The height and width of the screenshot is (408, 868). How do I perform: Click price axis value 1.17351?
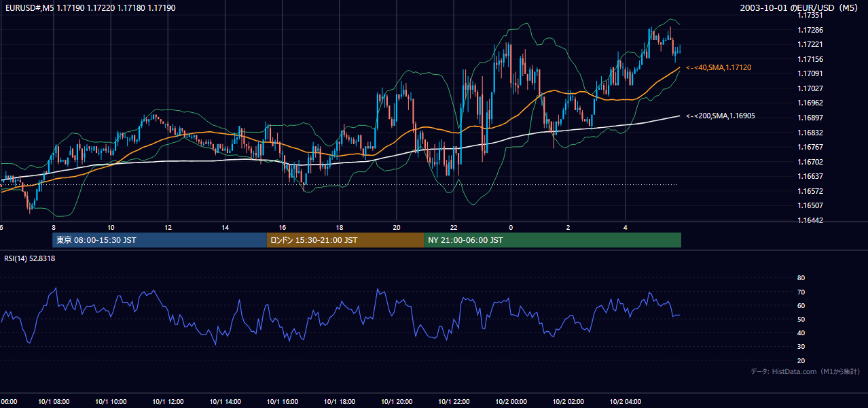pos(810,15)
